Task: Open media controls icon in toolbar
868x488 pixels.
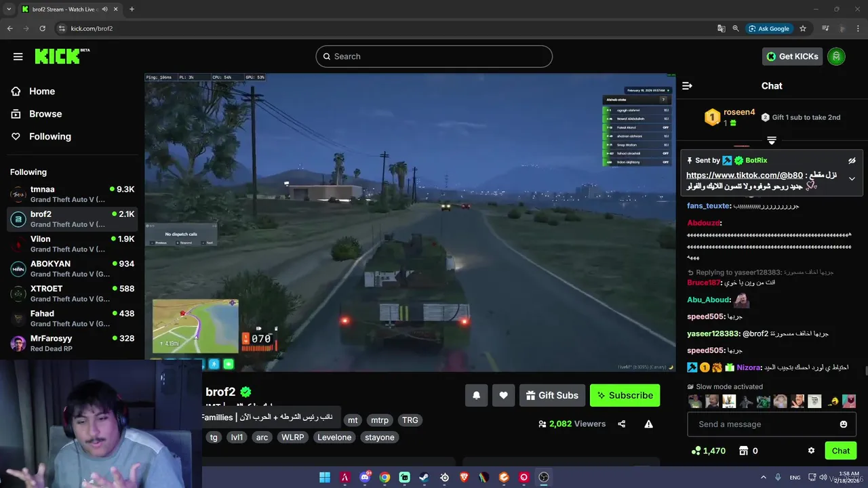Action: 825,28
